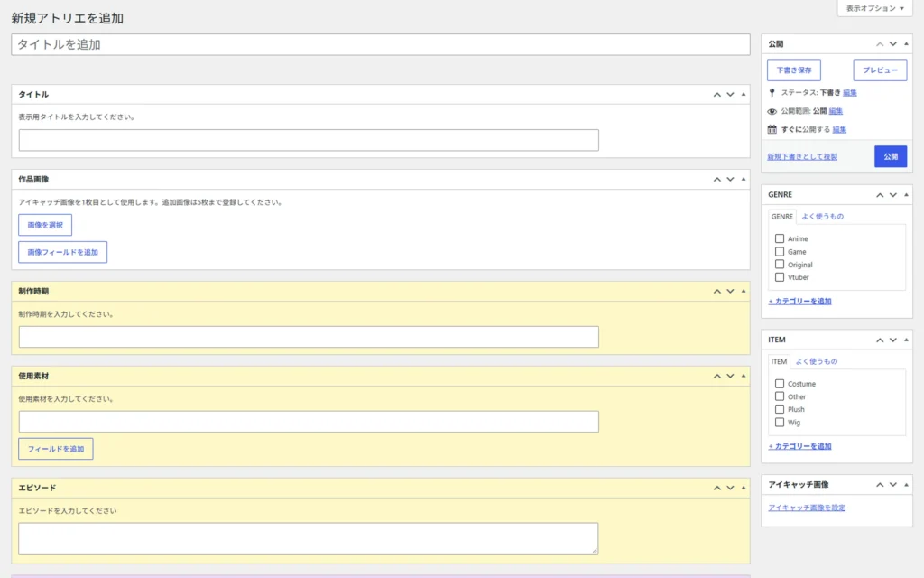Collapse the 作品画像 panel
The width and height of the screenshot is (924, 578).
tap(744, 180)
